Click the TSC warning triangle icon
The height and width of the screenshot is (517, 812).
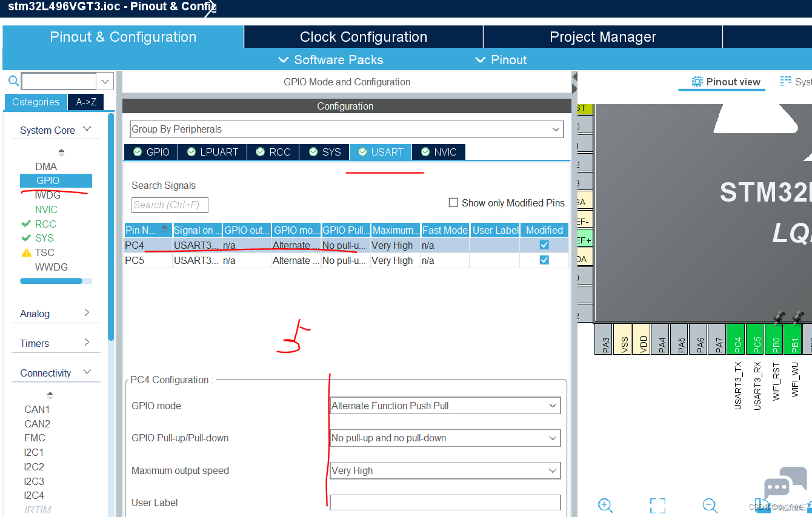(26, 253)
